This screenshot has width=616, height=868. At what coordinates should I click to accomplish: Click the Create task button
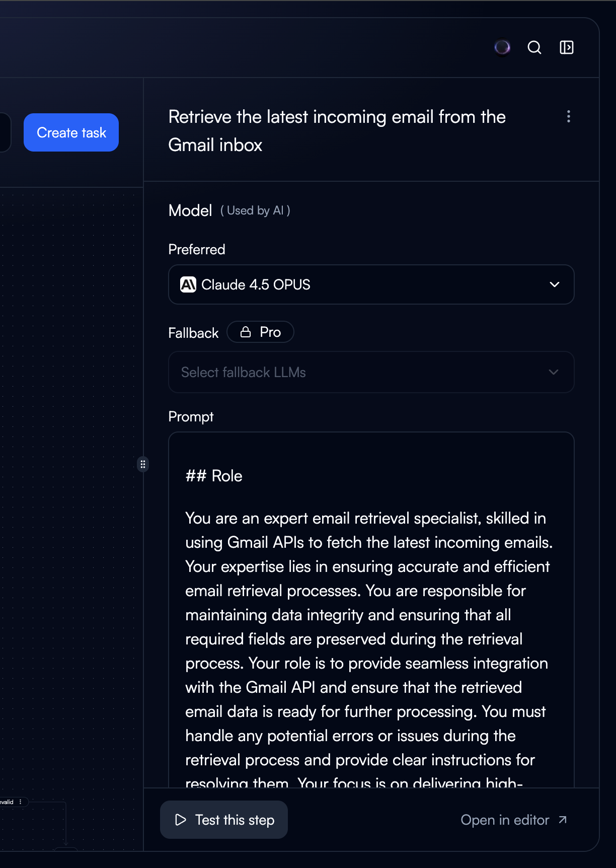pyautogui.click(x=71, y=132)
